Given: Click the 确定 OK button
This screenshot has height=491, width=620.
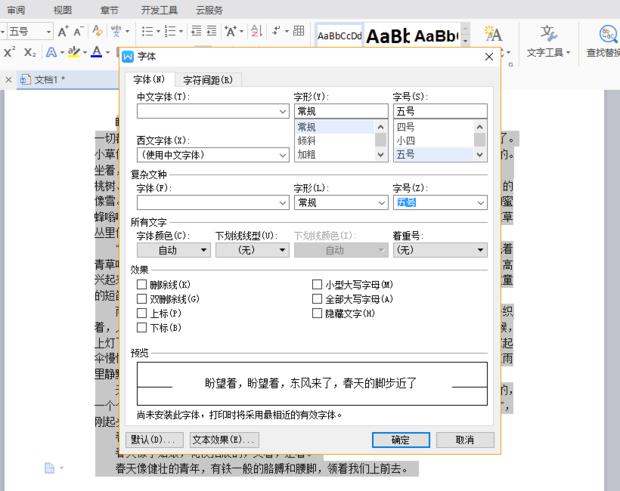Looking at the screenshot, I should click(x=401, y=440).
